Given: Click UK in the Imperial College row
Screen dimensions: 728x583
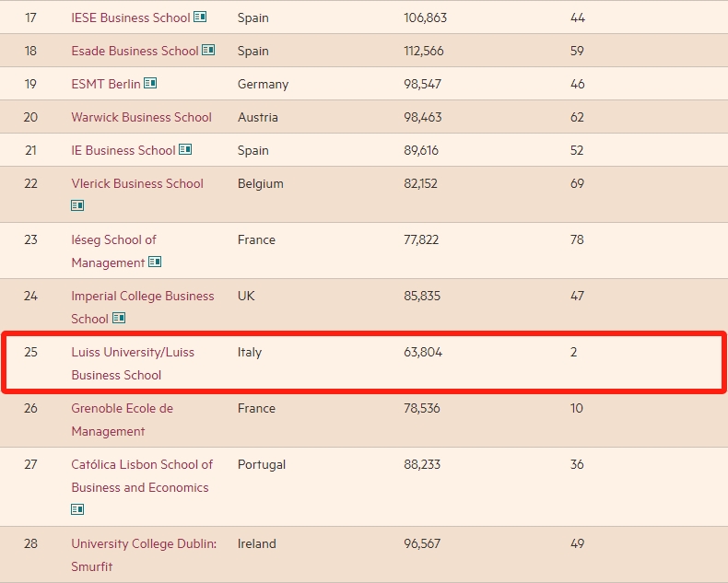Looking at the screenshot, I should click(246, 296).
